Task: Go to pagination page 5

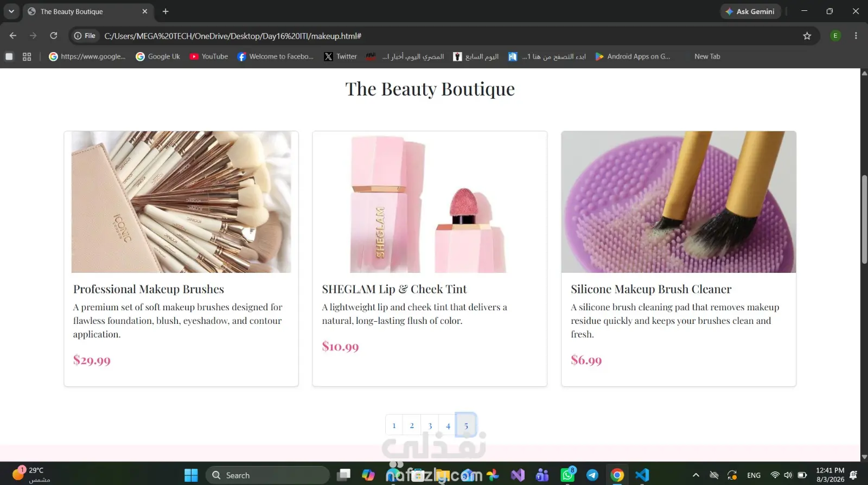Action: click(466, 425)
